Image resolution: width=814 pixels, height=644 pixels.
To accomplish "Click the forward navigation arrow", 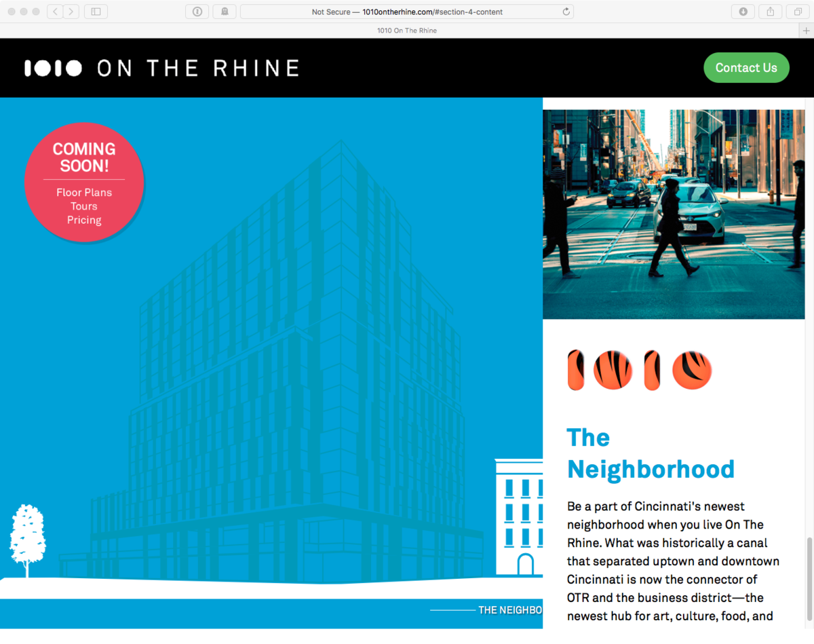I will tap(72, 12).
